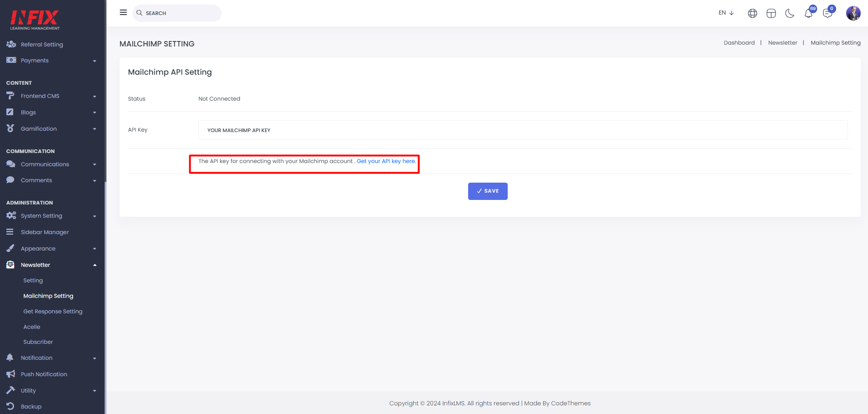Open Backup menu item
The height and width of the screenshot is (414, 868).
tap(31, 407)
